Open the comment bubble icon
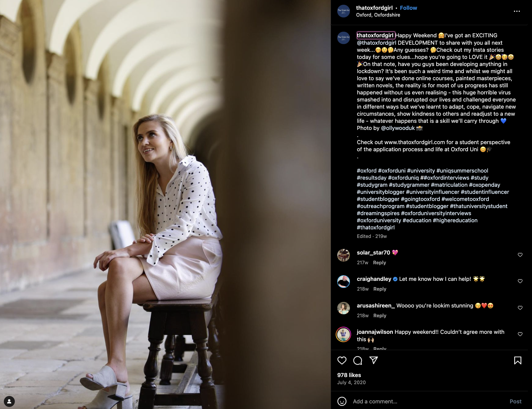Viewport: 532px width, 409px height. pos(358,360)
